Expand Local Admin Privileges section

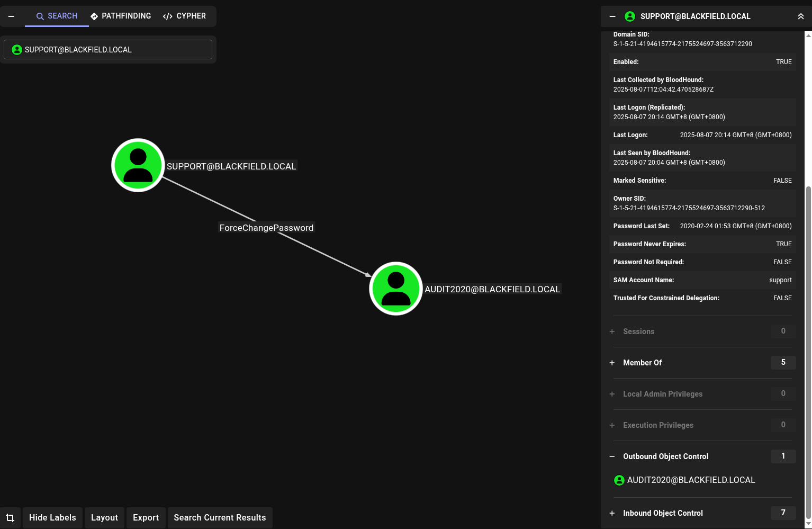(x=662, y=394)
